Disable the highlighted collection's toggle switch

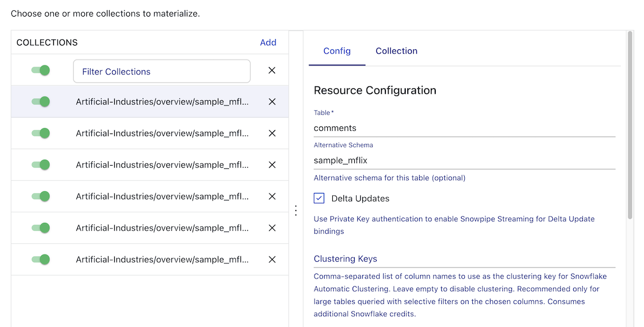[x=41, y=101]
